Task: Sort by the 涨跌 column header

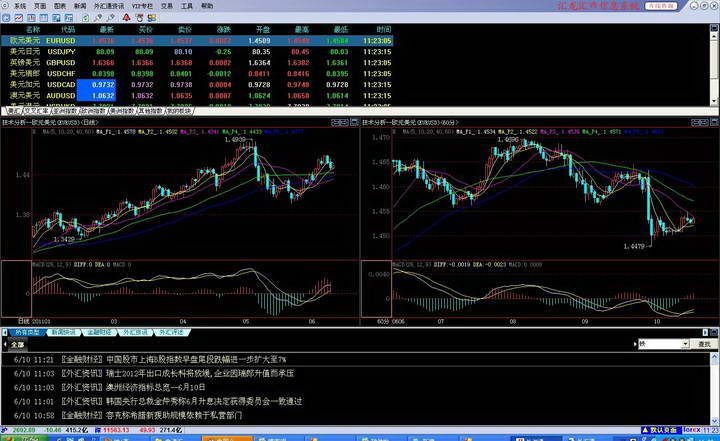Action: point(224,29)
